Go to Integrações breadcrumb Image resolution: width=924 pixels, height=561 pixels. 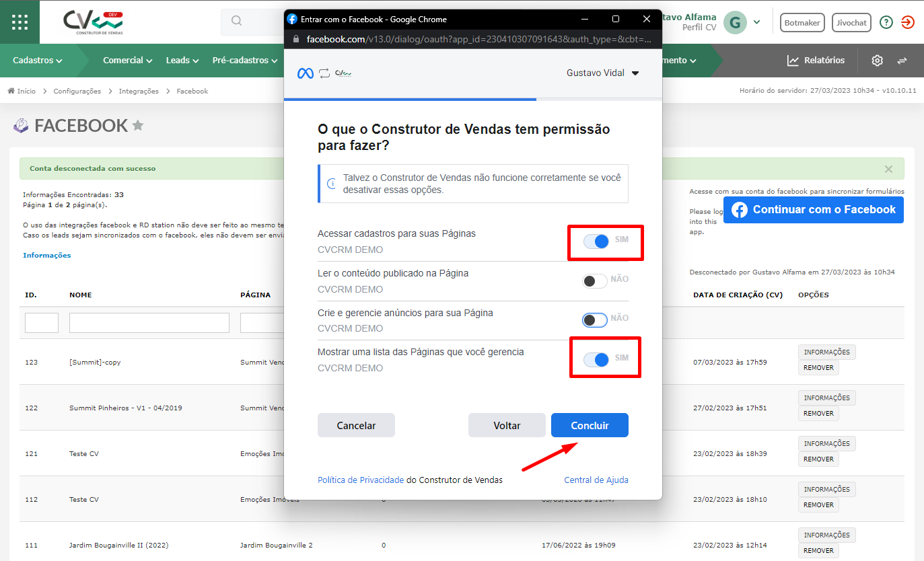tap(139, 91)
